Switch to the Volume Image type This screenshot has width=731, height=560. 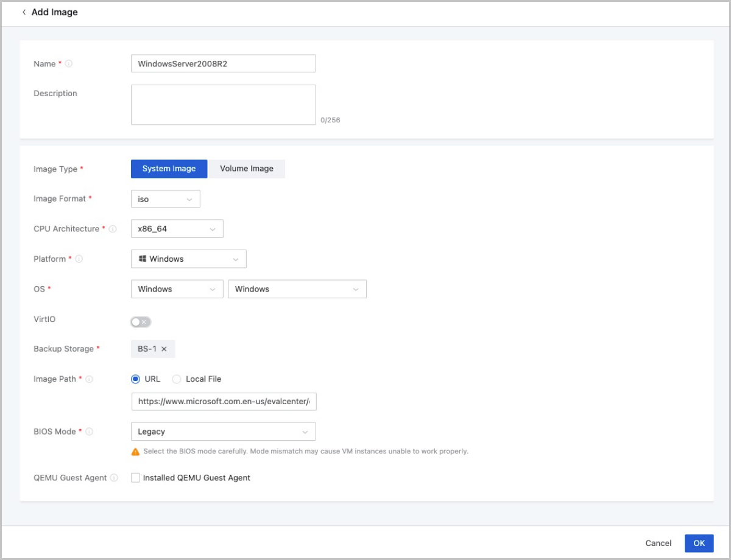coord(247,169)
